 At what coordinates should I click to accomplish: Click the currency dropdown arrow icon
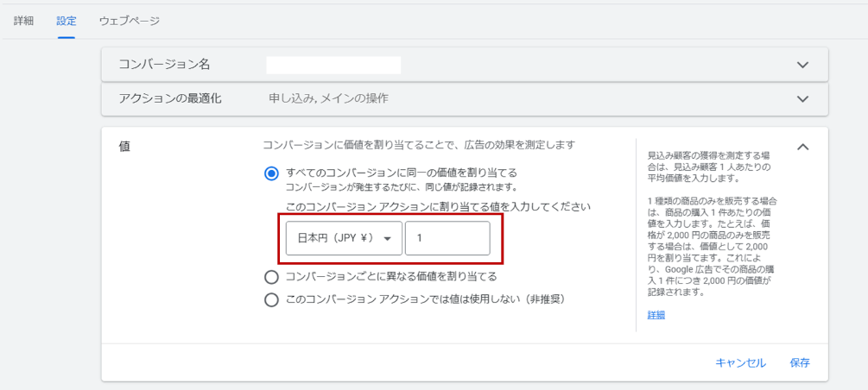[388, 238]
